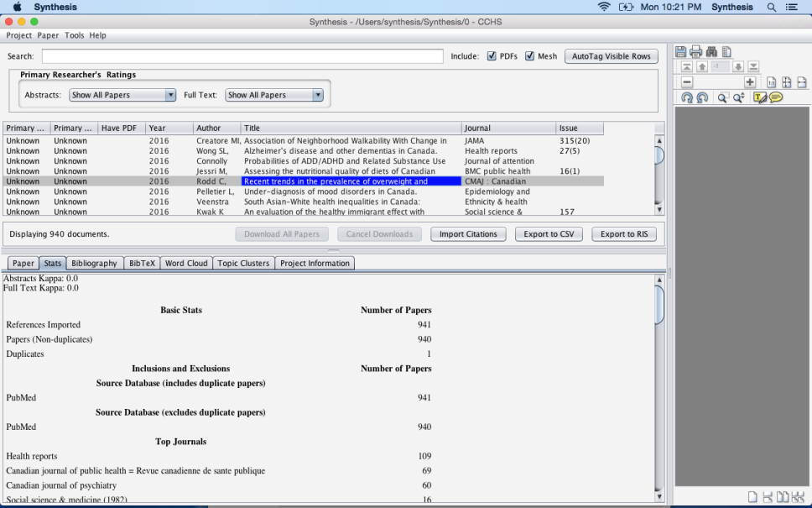Switch to single page view
The height and width of the screenshot is (508, 812).
(752, 496)
